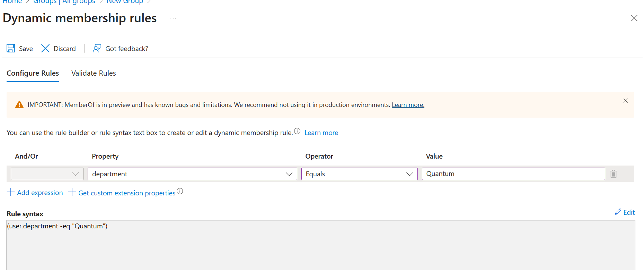Viewport: 644px width, 270px height.
Task: Delete the department rule with trash icon
Action: 613,174
